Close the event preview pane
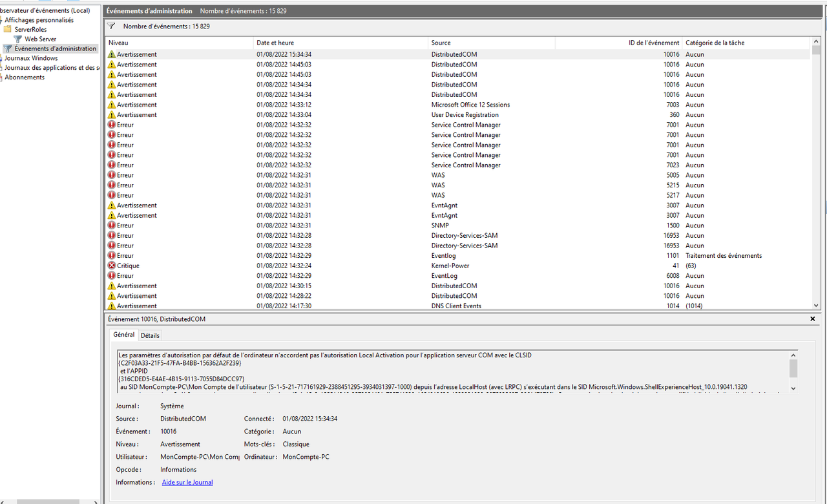Screen dimensions: 827x504 tap(813, 319)
